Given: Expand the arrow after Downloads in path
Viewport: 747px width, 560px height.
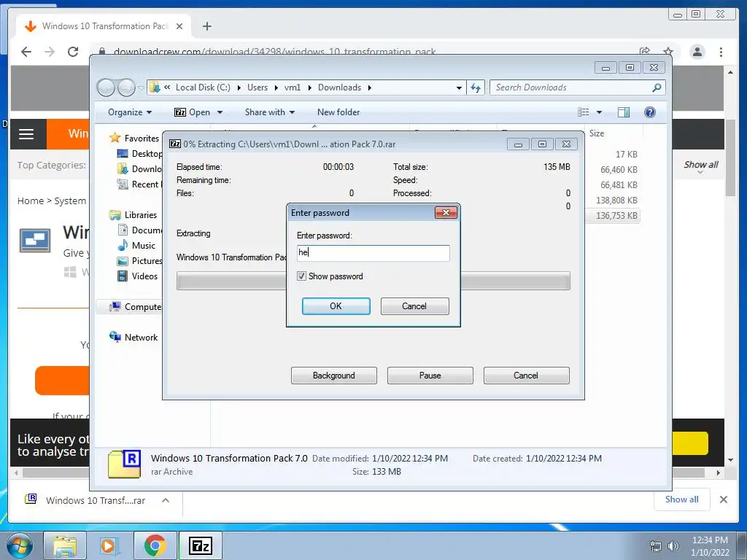Looking at the screenshot, I should [x=370, y=88].
